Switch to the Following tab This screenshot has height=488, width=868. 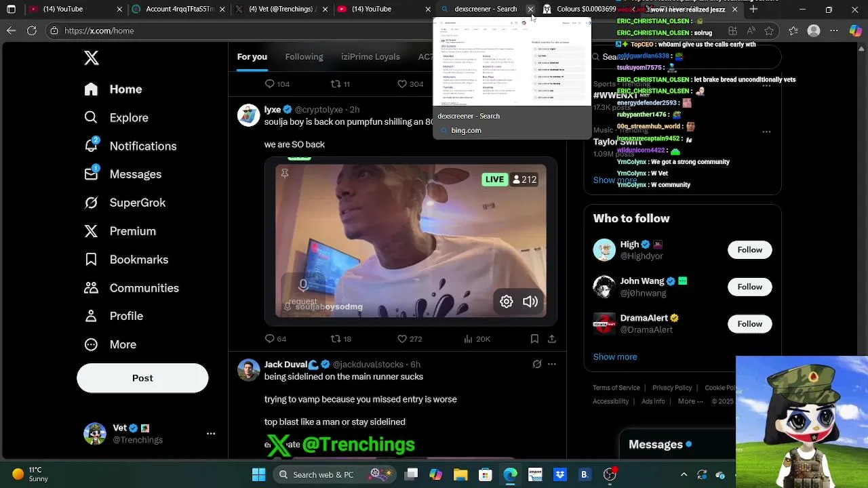click(304, 57)
